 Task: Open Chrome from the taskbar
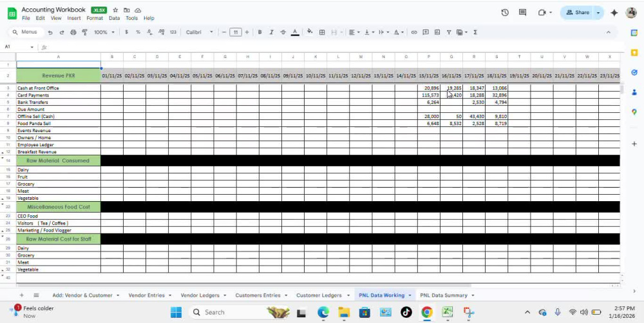coord(427,312)
